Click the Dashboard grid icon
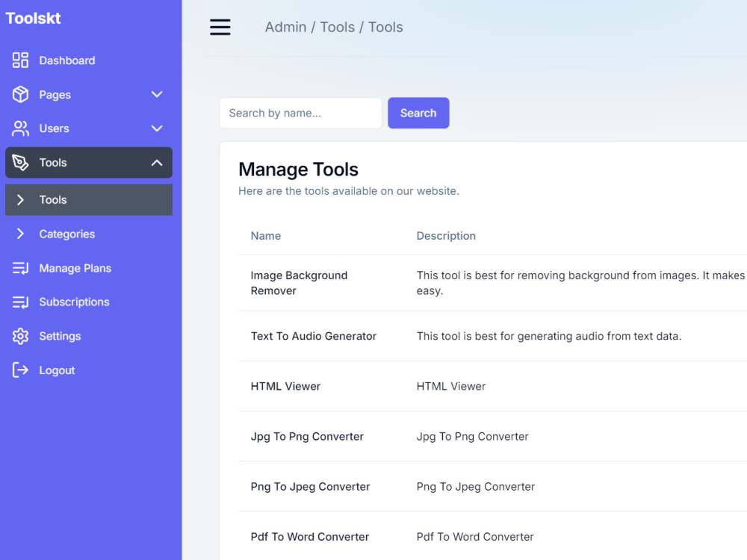The height and width of the screenshot is (560, 747). 20,60
